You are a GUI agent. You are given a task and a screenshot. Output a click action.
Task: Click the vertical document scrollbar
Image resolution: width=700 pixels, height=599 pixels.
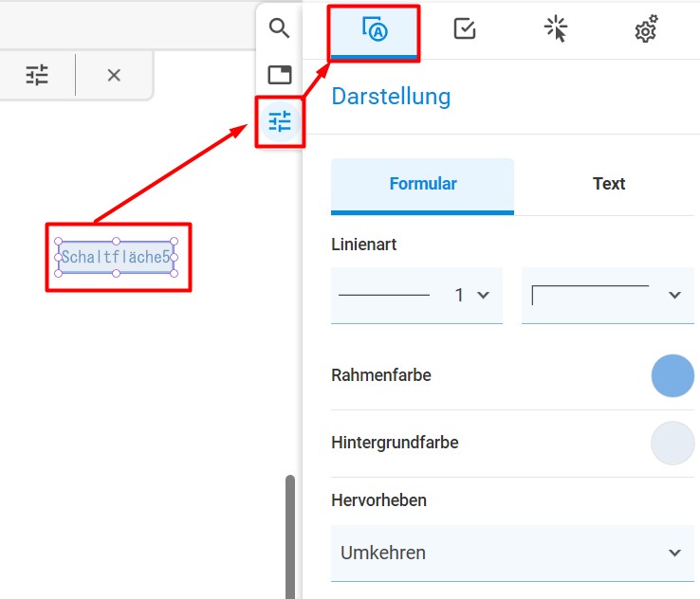pos(290,537)
